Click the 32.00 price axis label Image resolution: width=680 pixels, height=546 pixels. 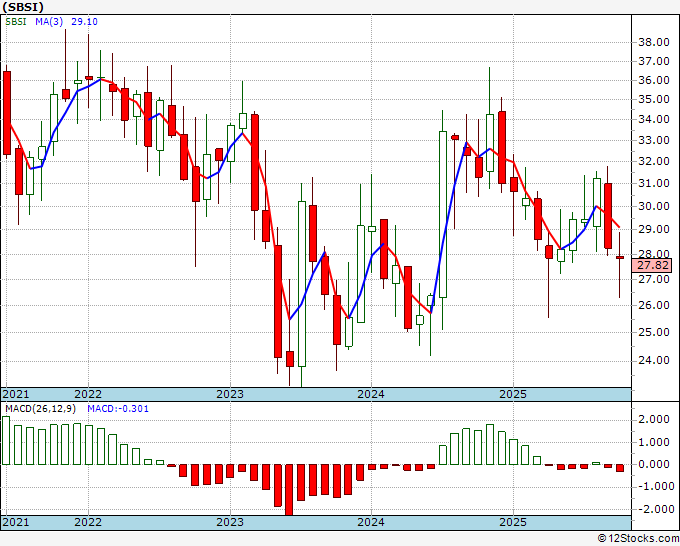[x=653, y=161]
